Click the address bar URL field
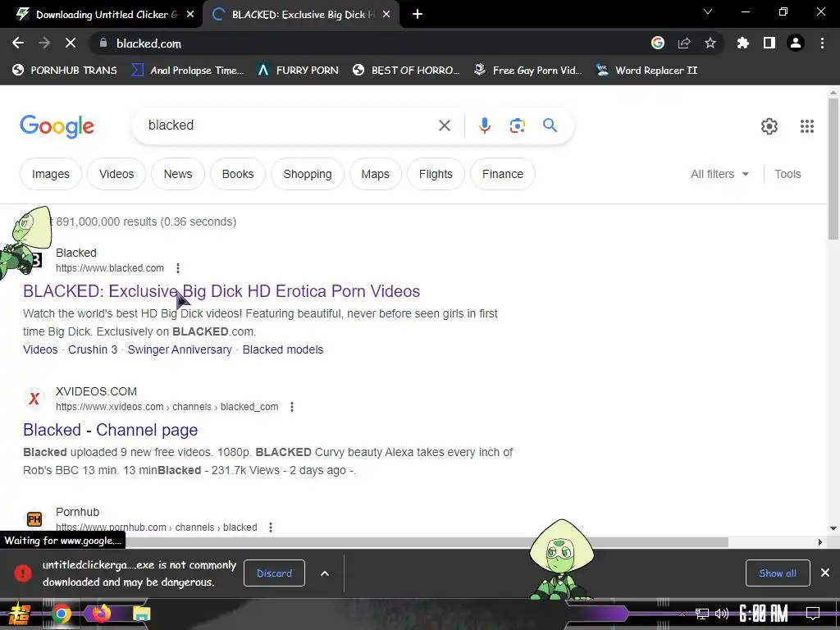Image resolution: width=840 pixels, height=630 pixels. click(x=370, y=43)
